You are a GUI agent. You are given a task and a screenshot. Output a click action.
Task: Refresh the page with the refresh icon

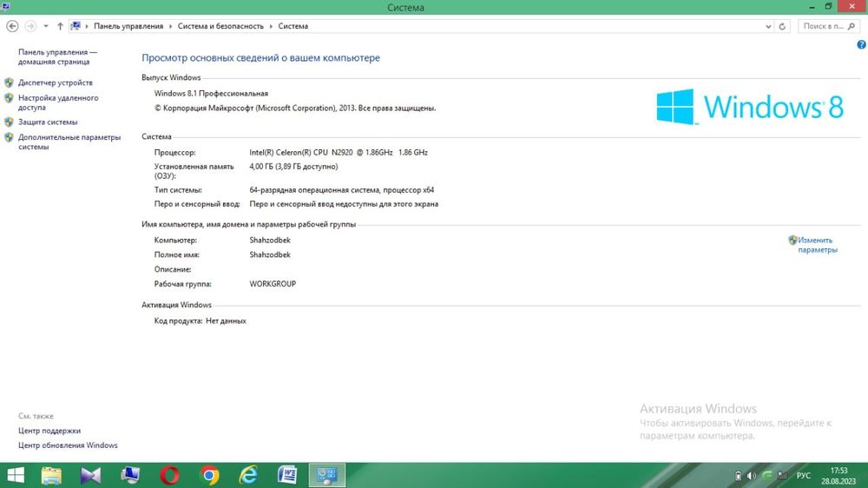pos(782,26)
